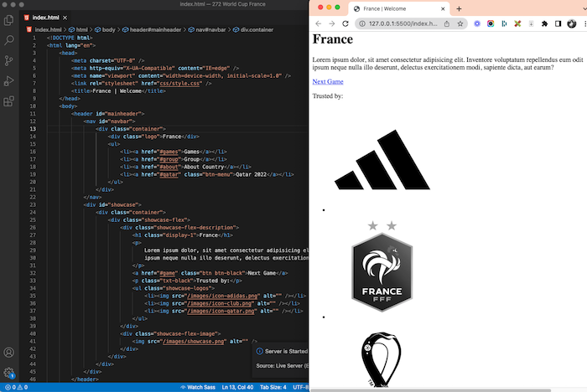Open the Explorer view in VS Code

coord(8,20)
